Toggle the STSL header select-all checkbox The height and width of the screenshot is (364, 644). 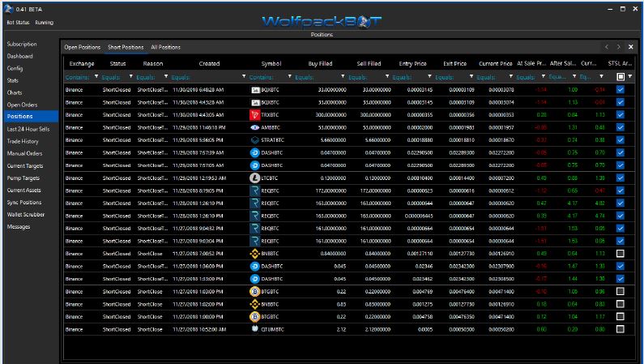[621, 76]
